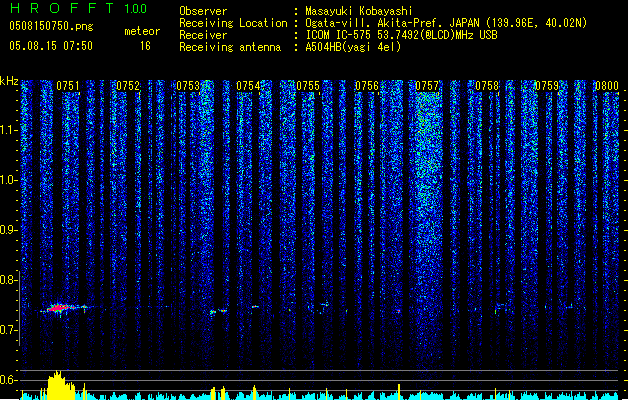Screen dimensions: 629x400
Task: Click the ICOM IC-575 receiver text
Action: [401, 35]
